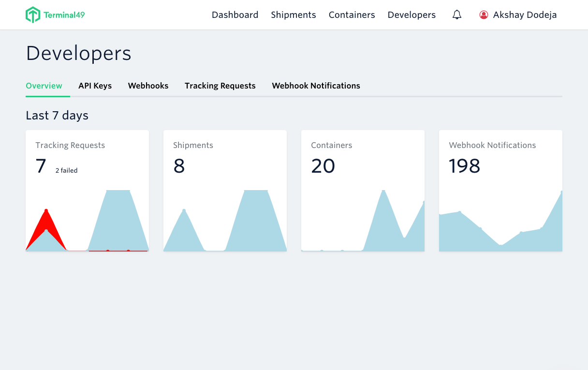Click the name Akshay Dodeja

[x=524, y=15]
